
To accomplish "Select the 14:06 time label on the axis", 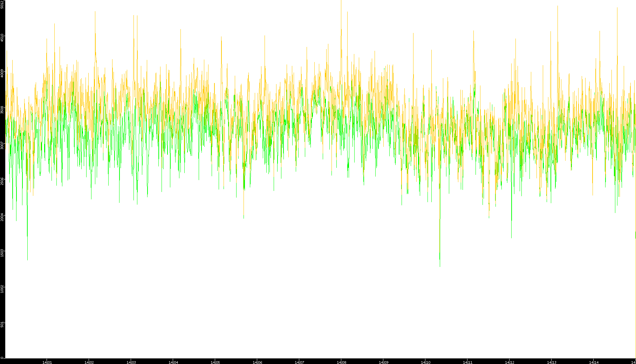I will 257,362.
